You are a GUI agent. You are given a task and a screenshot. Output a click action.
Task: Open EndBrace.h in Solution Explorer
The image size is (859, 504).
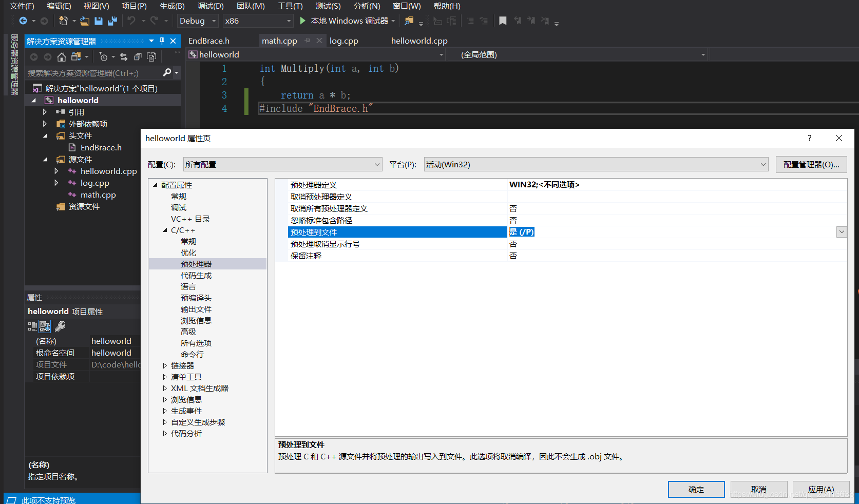pos(101,148)
